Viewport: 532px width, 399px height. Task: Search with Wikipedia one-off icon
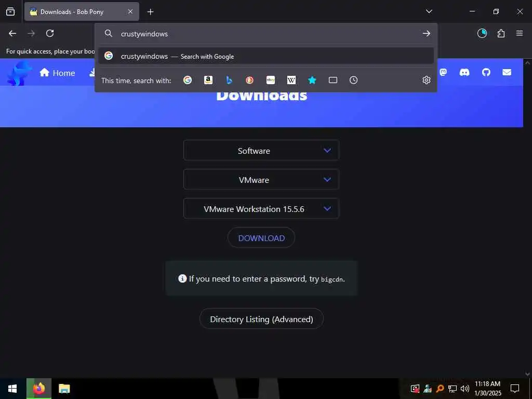tap(291, 80)
